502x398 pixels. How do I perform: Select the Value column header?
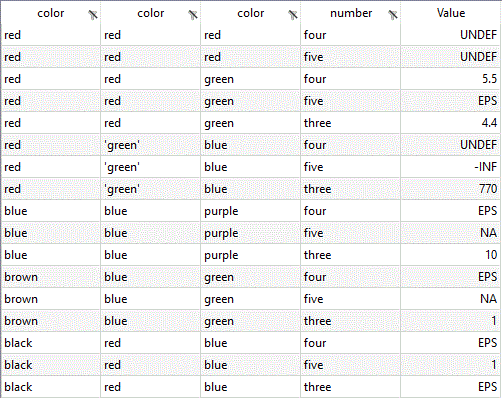point(451,13)
